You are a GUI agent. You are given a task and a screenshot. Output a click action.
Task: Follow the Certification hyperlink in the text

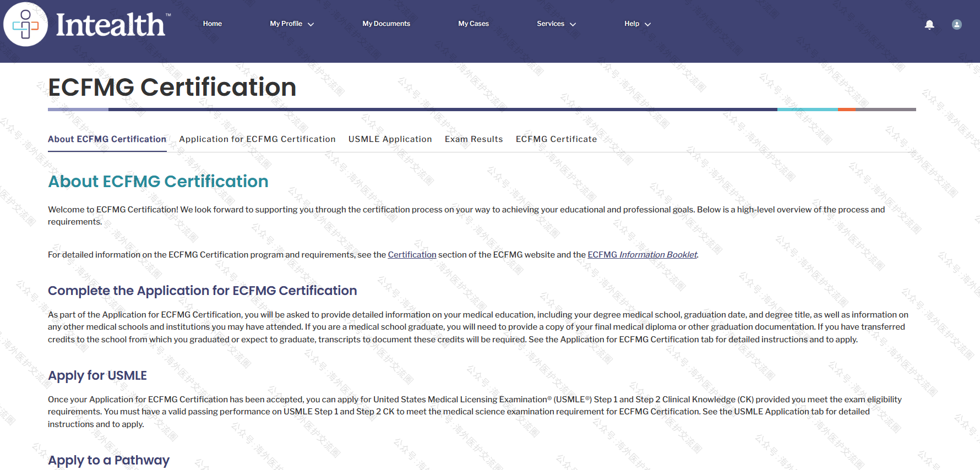tap(412, 255)
